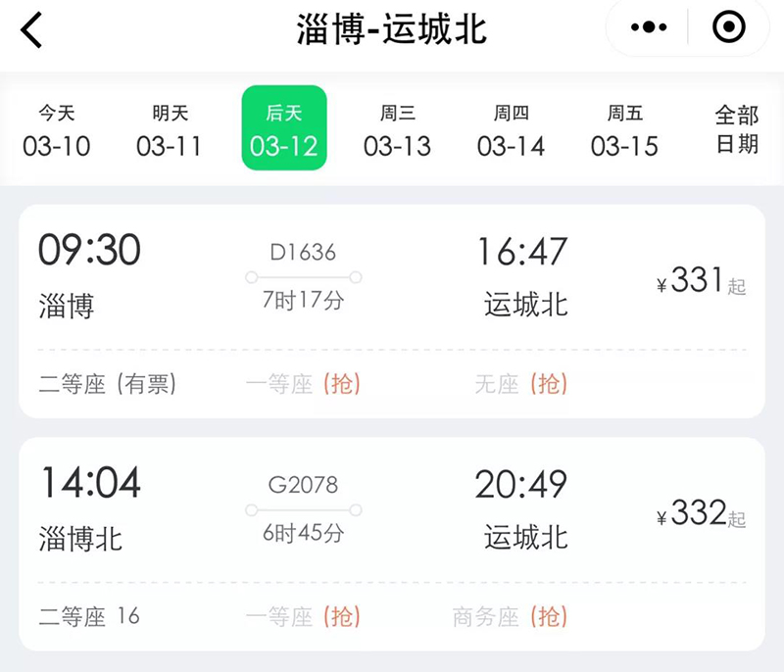
Task: Open the 全部日期 full date picker
Action: click(736, 129)
